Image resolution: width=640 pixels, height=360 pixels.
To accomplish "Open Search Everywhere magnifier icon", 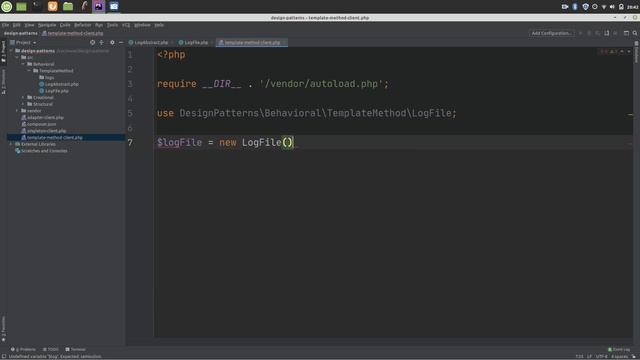I will 635,33.
